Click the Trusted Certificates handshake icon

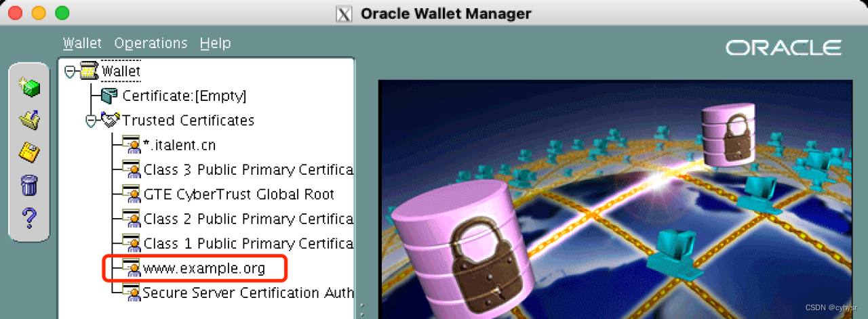(x=109, y=121)
